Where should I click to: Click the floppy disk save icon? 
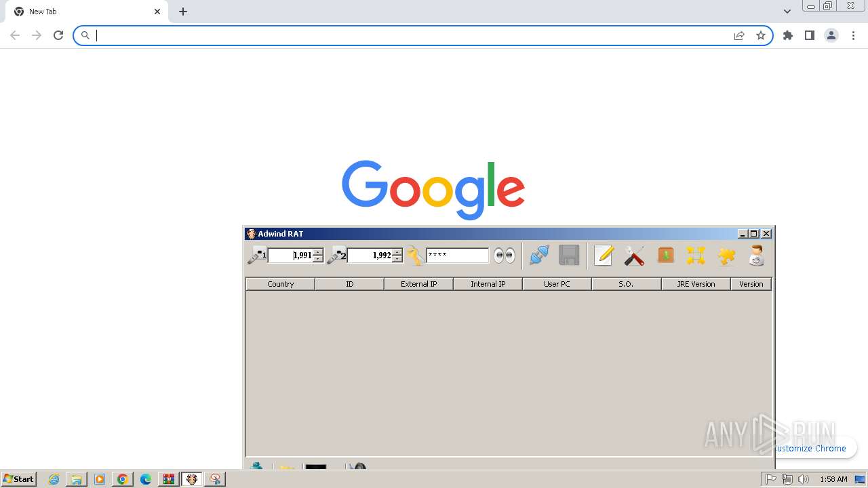click(x=569, y=256)
